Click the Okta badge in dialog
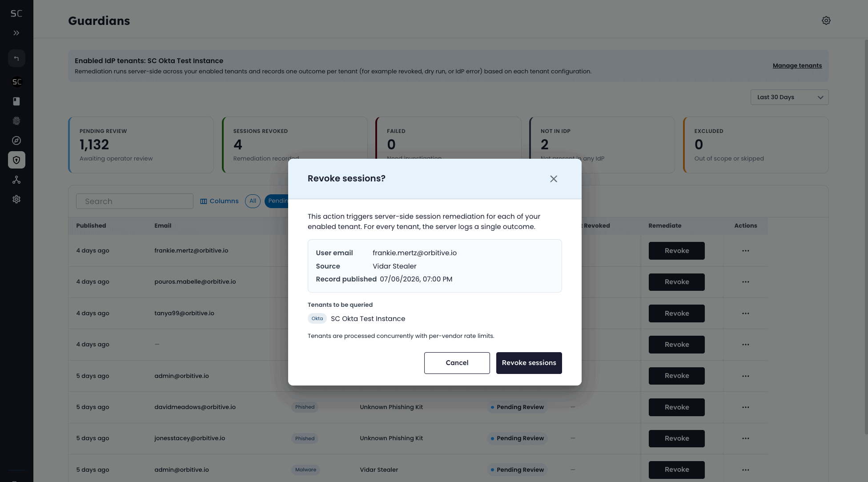The width and height of the screenshot is (868, 482). coord(317,318)
